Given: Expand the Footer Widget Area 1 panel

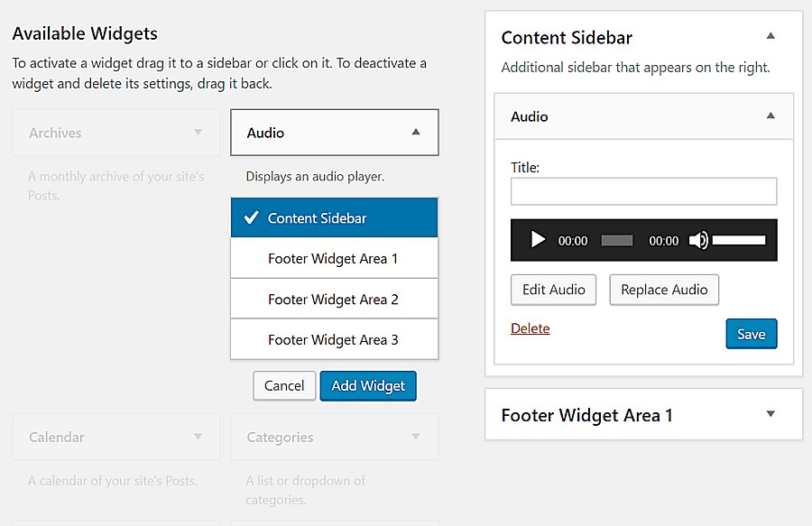Looking at the screenshot, I should [770, 413].
